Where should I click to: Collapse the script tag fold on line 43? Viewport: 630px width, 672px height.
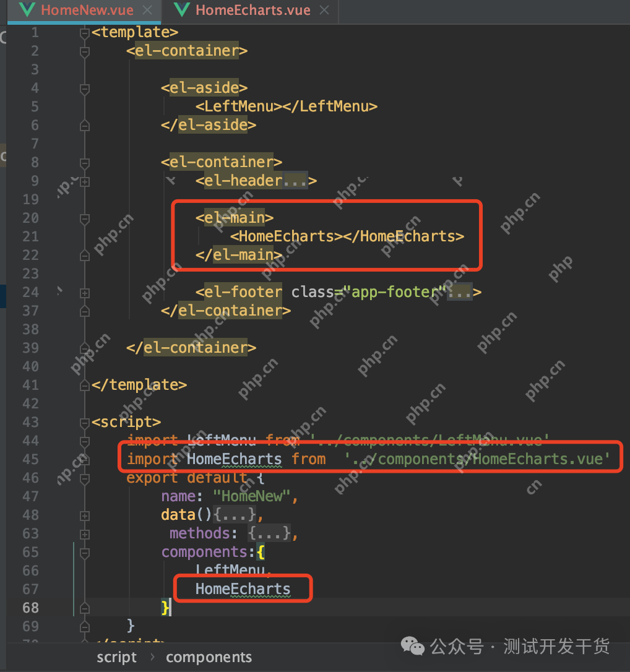(85, 423)
